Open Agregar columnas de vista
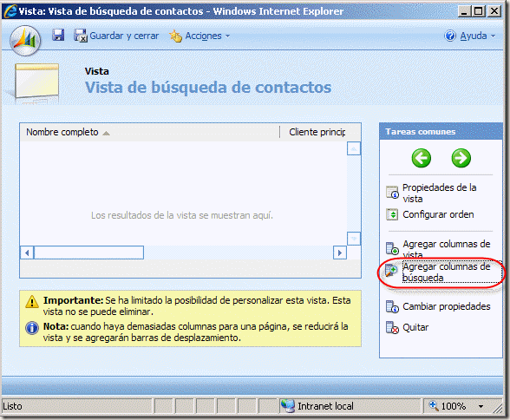Image resolution: width=510 pixels, height=420 pixels. (446, 249)
